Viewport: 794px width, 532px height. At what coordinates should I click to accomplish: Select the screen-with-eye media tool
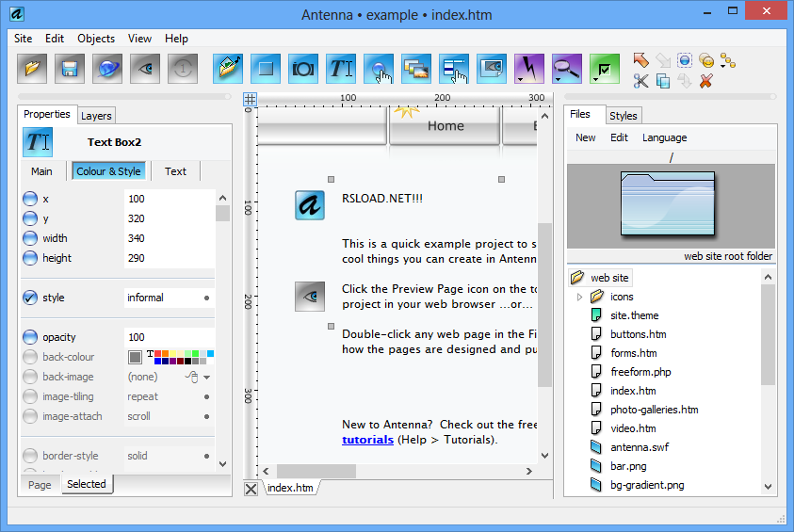[492, 69]
